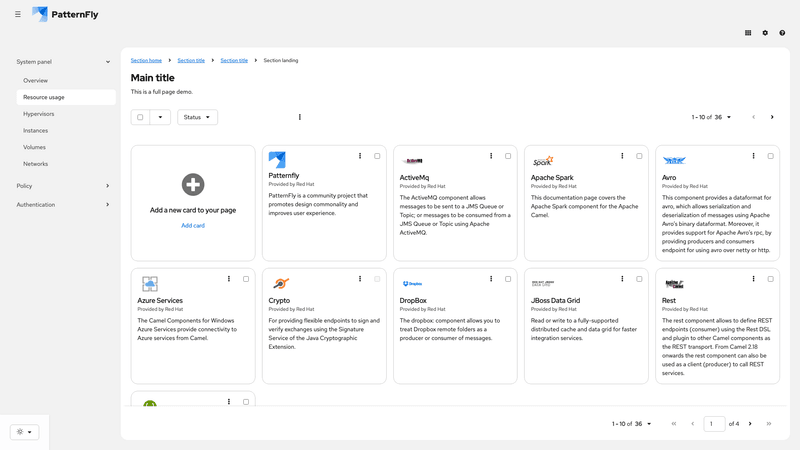Collapse the System panel nav group
The width and height of the screenshot is (800, 450).
(63, 62)
